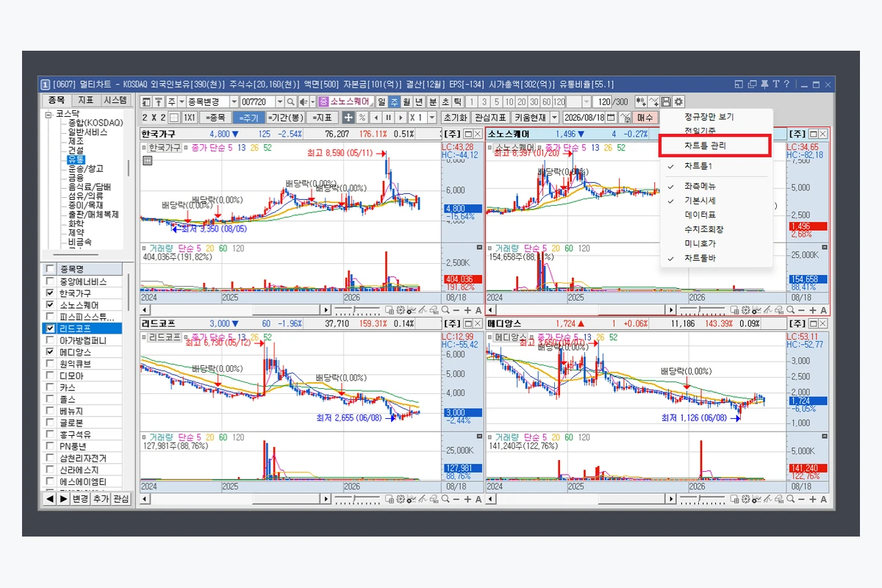This screenshot has width=882, height=588.
Task: Click the 매수 button
Action: 645,118
